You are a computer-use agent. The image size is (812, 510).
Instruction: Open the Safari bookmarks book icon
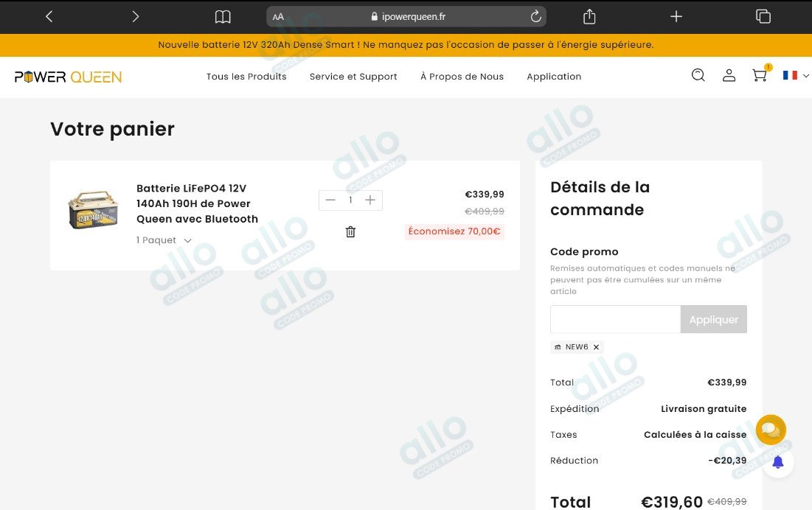(x=223, y=16)
